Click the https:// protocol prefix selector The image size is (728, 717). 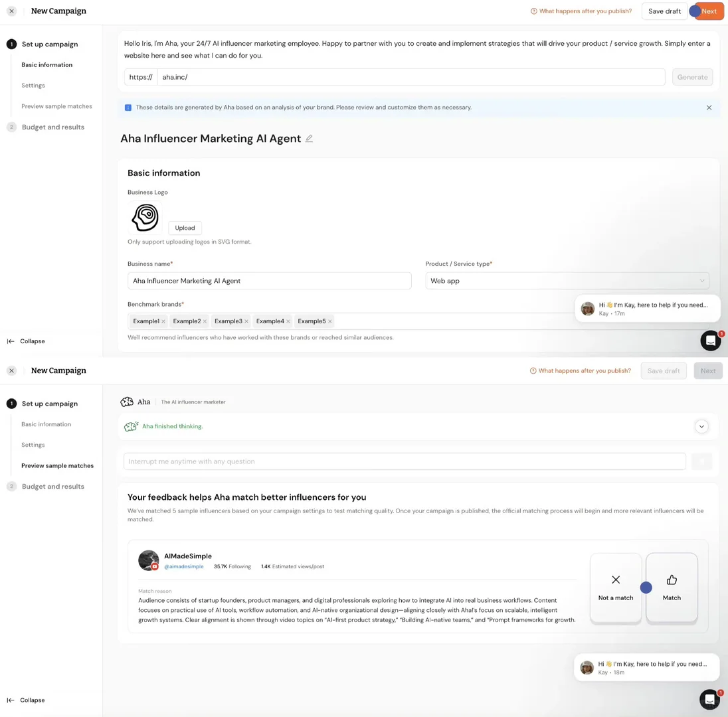(141, 77)
